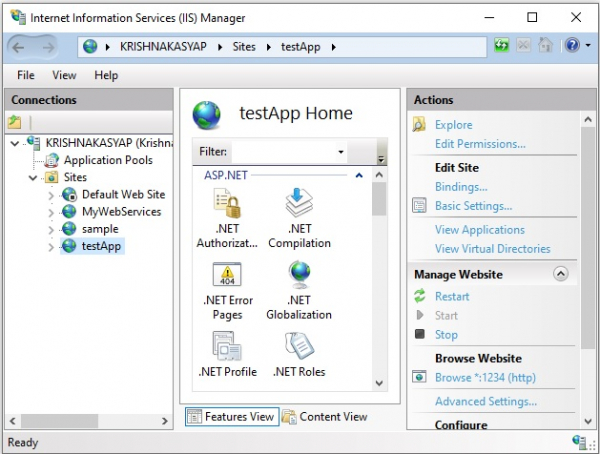600x454 pixels.
Task: Expand the Default Web Site node
Action: 51,195
